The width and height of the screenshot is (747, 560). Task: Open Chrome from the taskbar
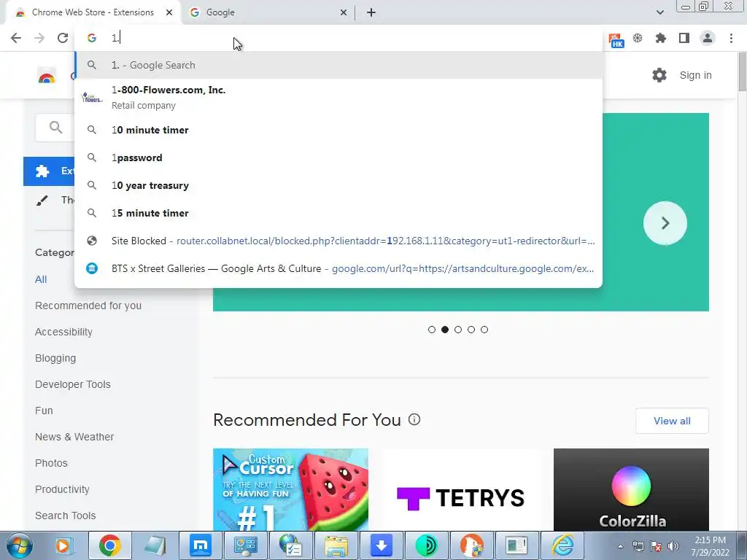(110, 545)
